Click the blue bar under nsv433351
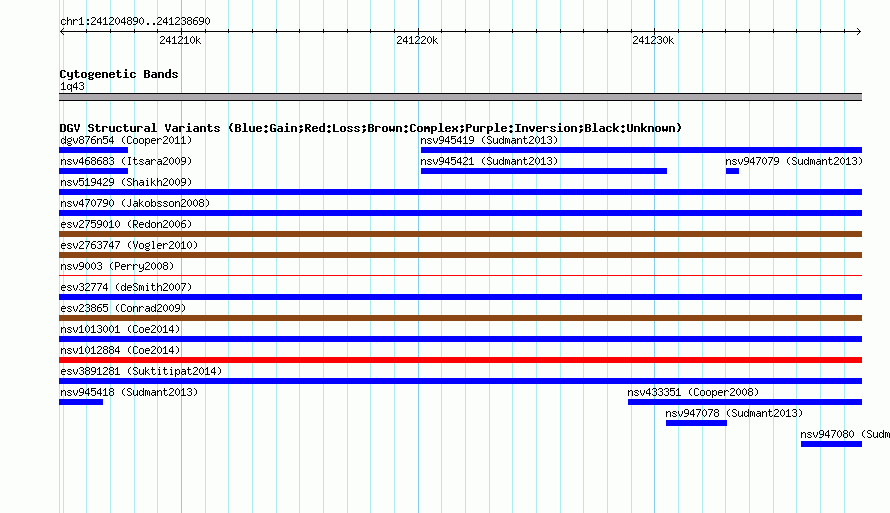This screenshot has height=513, width=890. (x=745, y=402)
